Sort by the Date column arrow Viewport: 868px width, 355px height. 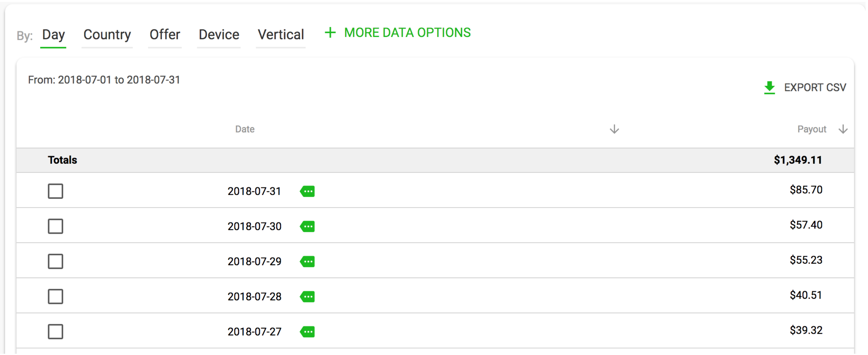click(614, 129)
